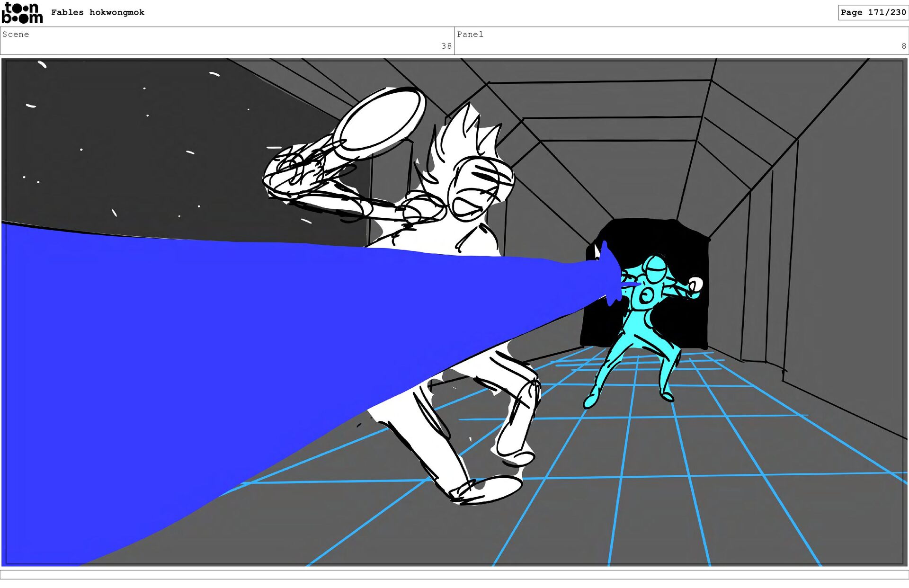Click the 'Panel' header label
909x588 pixels.
click(470, 35)
